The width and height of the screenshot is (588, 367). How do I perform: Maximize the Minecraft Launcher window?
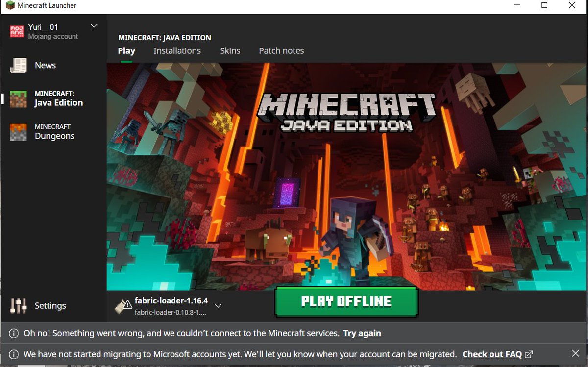click(x=544, y=5)
